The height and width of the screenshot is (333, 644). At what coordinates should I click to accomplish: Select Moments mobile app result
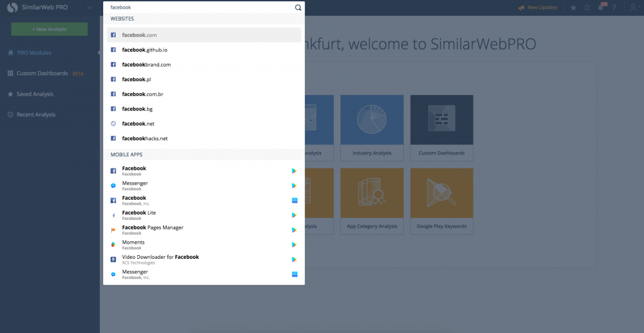[204, 244]
